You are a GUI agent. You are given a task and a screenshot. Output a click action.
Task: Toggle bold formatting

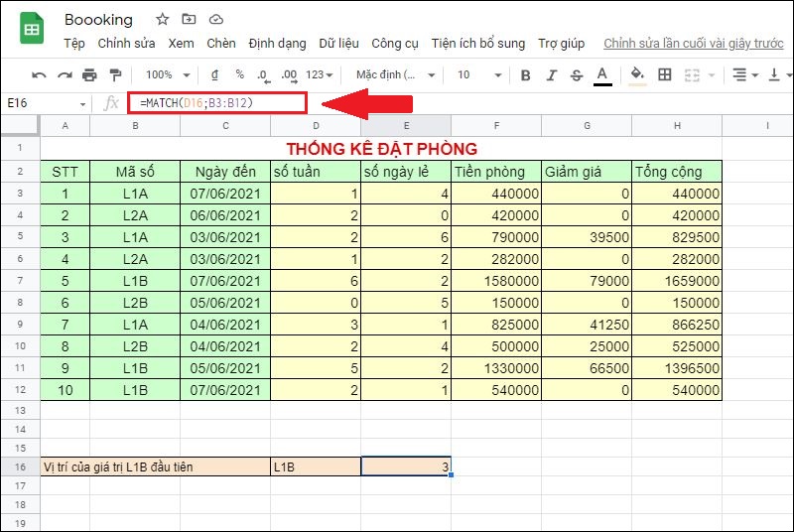(x=526, y=75)
